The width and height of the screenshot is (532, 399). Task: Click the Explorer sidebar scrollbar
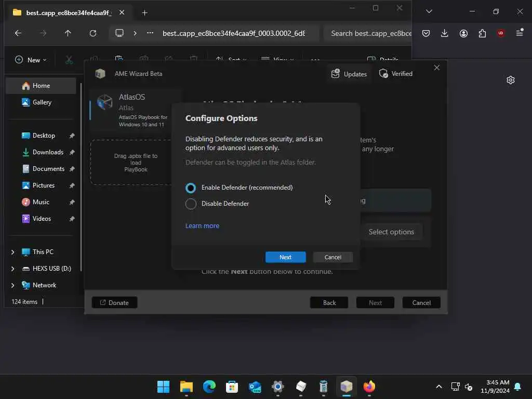(81, 177)
